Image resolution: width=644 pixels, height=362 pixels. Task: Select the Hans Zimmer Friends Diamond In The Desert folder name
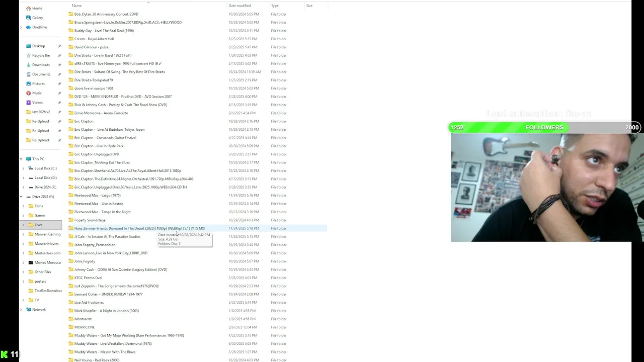140,228
